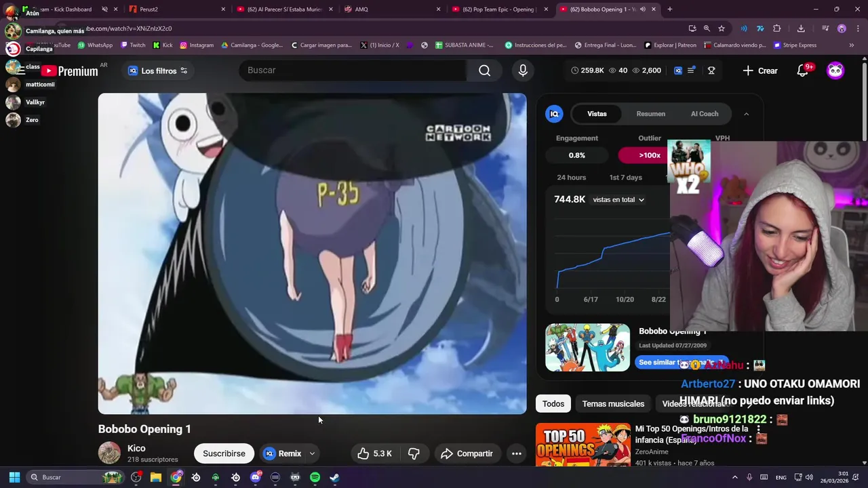868x488 pixels.
Task: Select the Temas musicales filter chip
Action: pyautogui.click(x=613, y=404)
